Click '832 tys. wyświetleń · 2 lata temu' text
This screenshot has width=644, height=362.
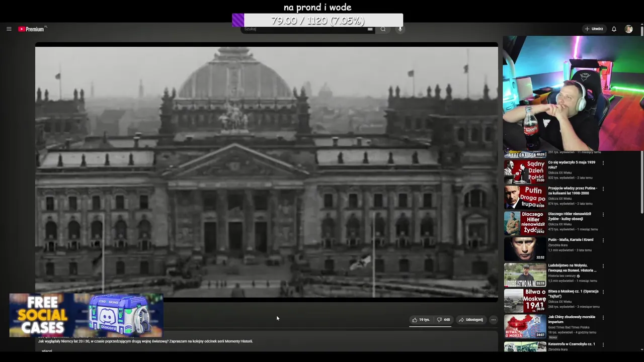(570, 178)
